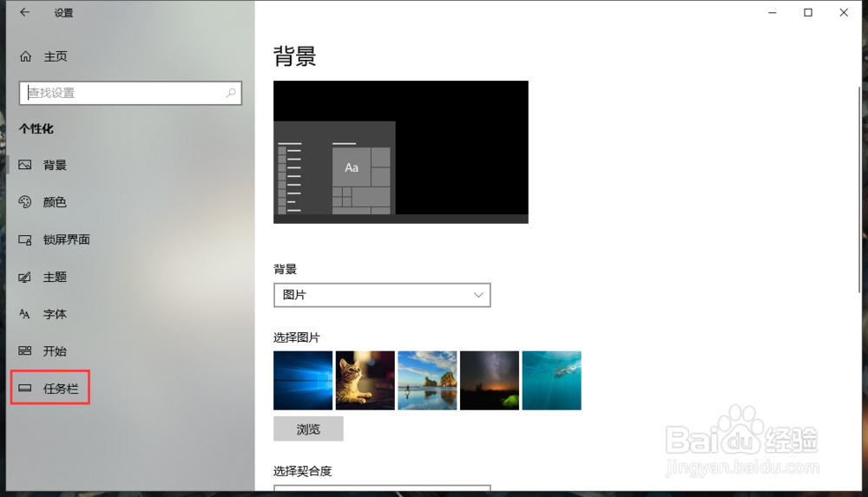Close the settings window
The height and width of the screenshot is (497, 868).
tap(844, 12)
